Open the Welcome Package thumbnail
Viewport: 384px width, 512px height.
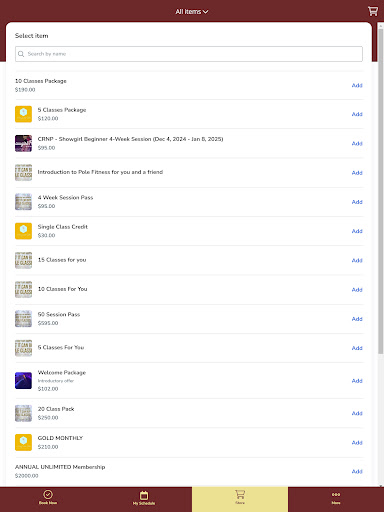pyautogui.click(x=23, y=381)
